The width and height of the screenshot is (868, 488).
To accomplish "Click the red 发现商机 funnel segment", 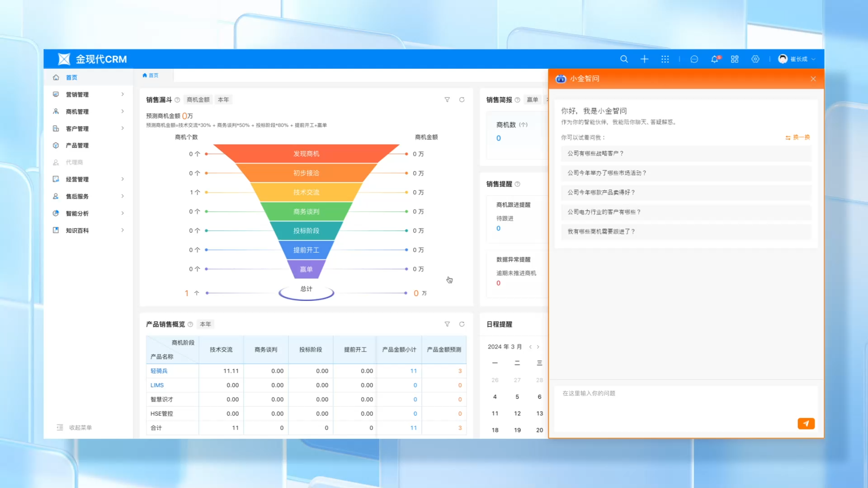I will point(306,154).
